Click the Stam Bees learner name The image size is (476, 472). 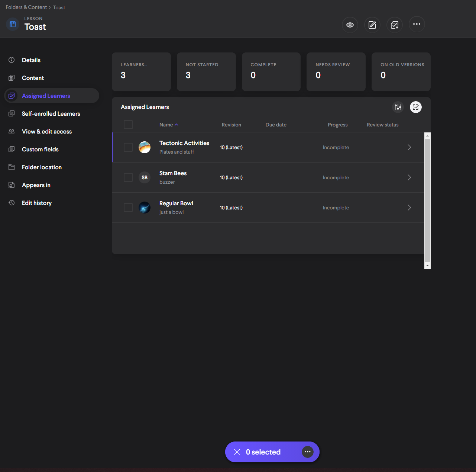173,173
